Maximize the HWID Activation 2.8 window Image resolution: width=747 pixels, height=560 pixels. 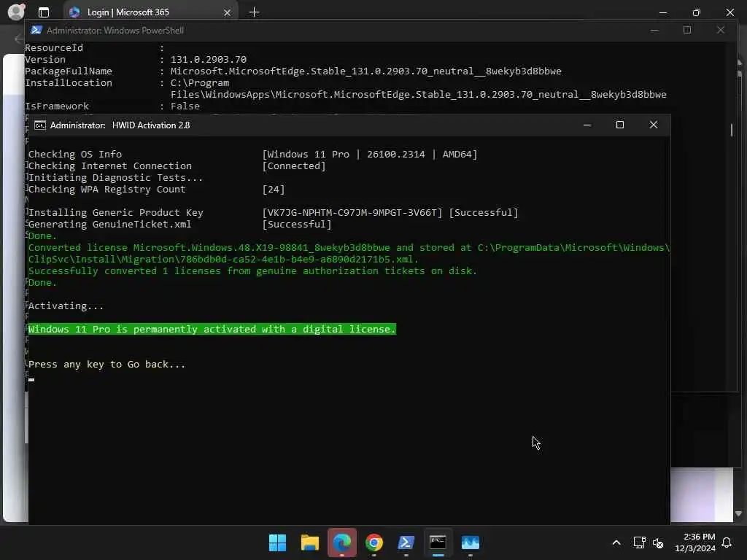coord(620,125)
